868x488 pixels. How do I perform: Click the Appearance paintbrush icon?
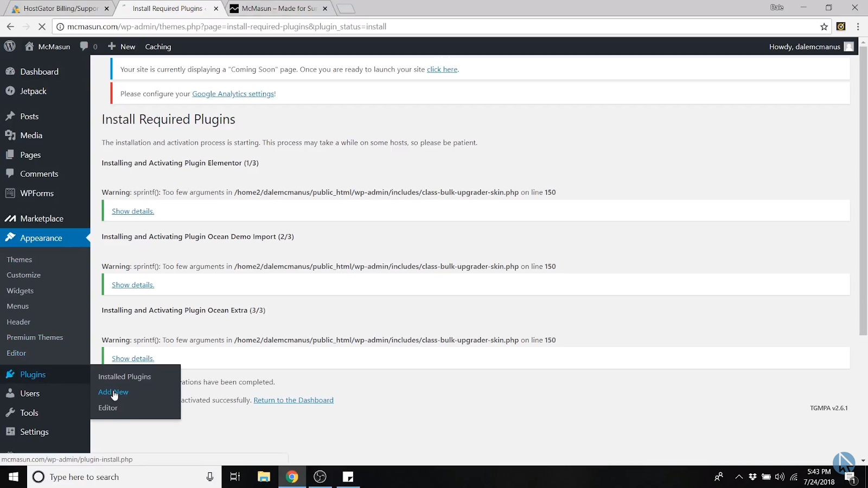[10, 237]
